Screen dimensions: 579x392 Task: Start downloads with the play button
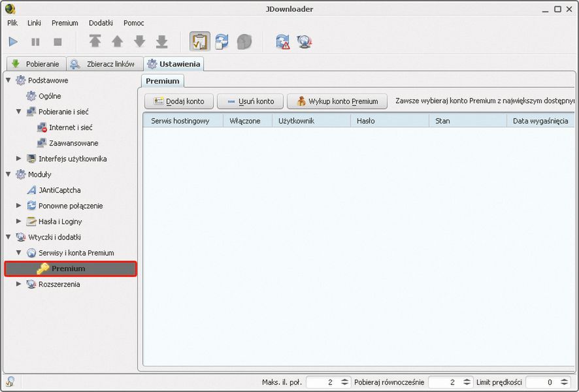(13, 42)
